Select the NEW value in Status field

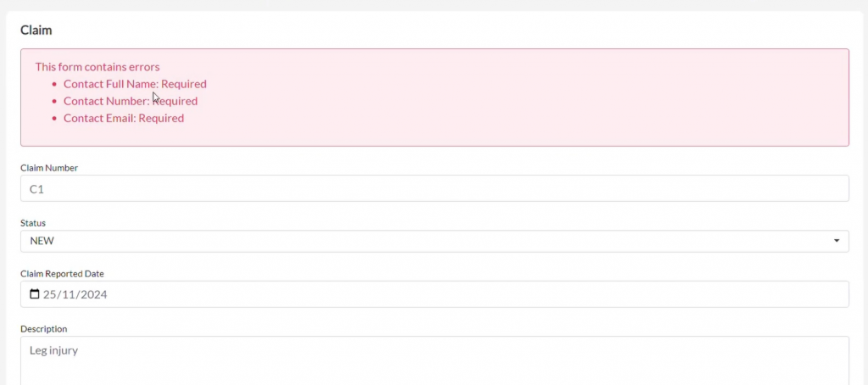point(42,241)
